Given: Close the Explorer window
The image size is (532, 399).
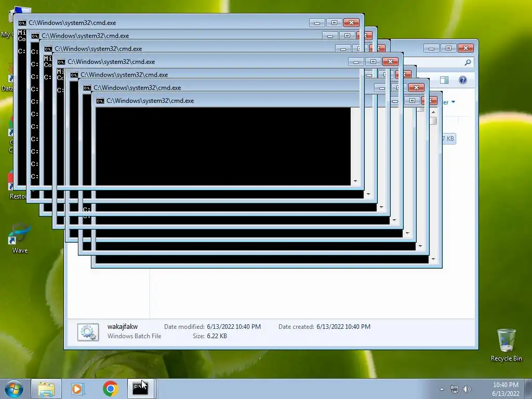Looking at the screenshot, I should (465, 48).
